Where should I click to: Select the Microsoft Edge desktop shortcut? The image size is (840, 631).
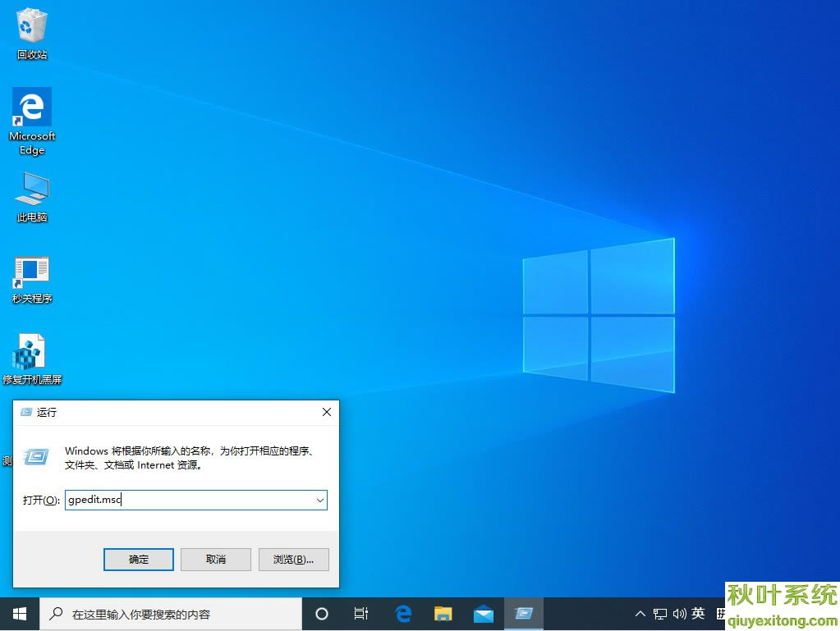pos(31,121)
